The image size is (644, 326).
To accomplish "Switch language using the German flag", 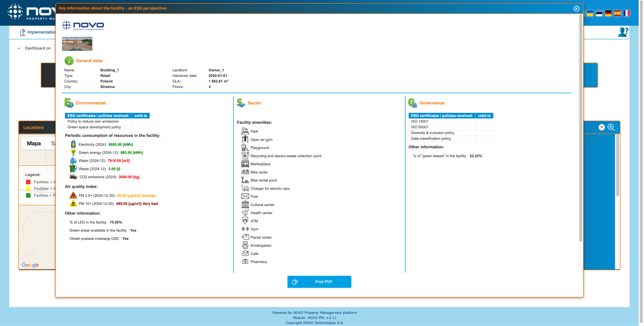I will coord(608,13).
